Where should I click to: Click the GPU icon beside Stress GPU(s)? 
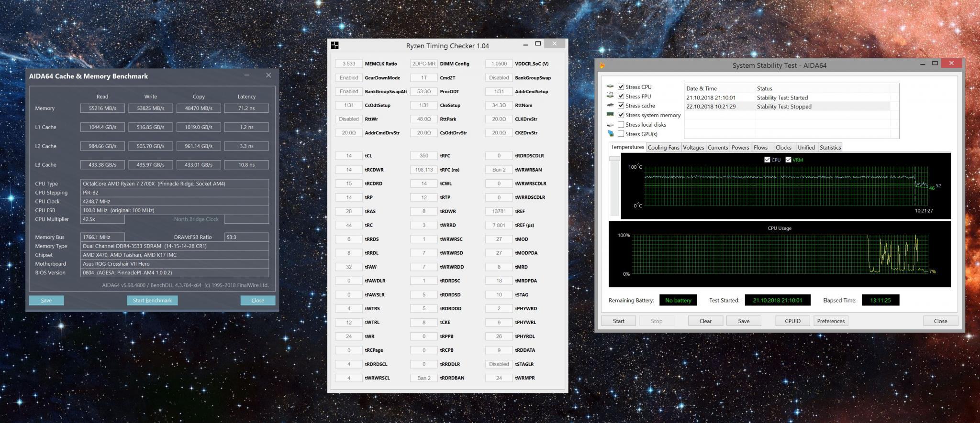tap(610, 134)
